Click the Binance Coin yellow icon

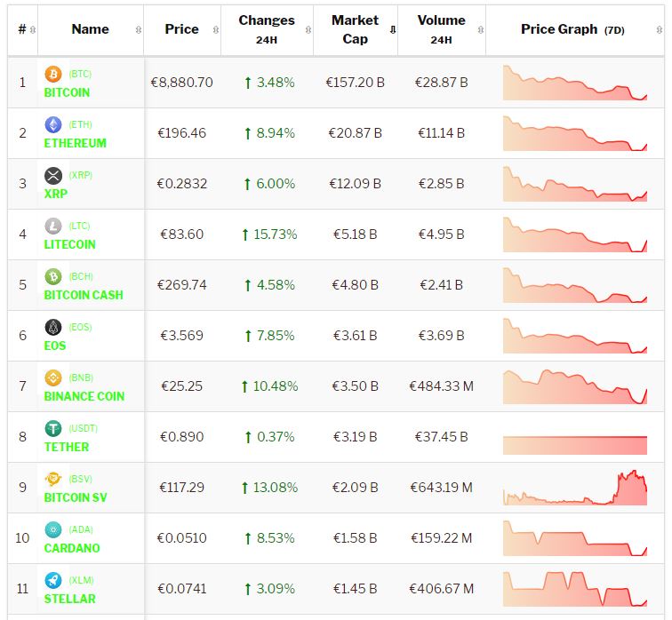pos(52,378)
